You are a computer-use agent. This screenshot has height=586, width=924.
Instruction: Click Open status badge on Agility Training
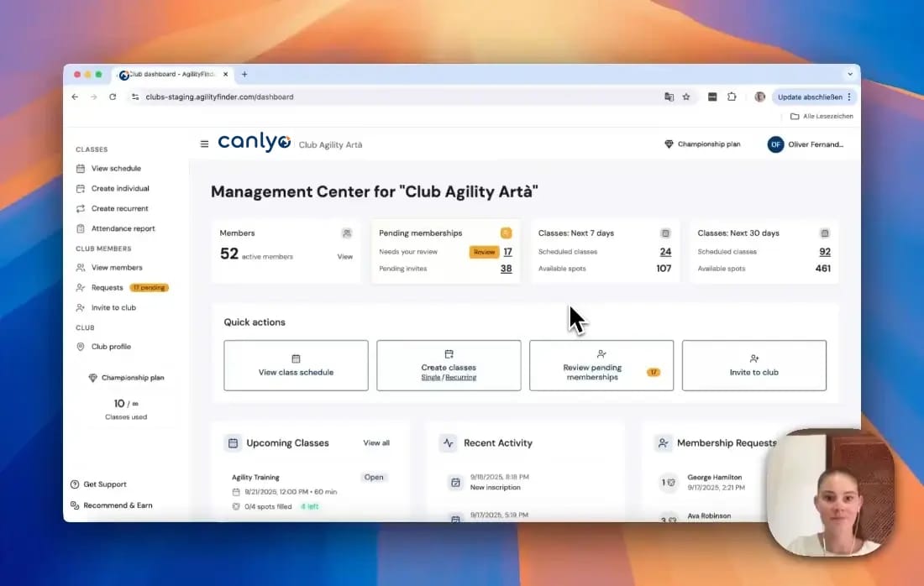click(374, 478)
